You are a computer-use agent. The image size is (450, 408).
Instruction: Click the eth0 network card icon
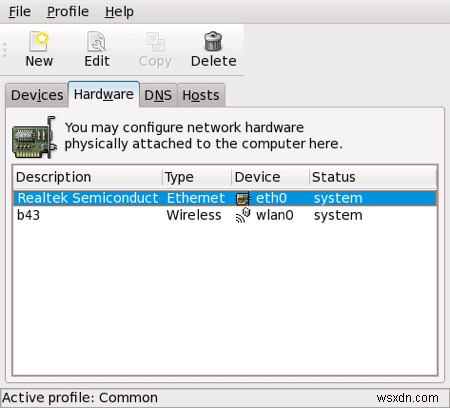(x=243, y=198)
